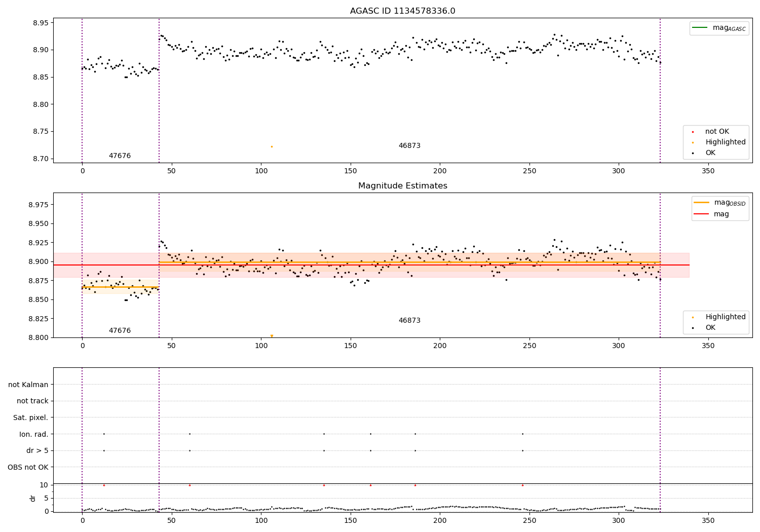Click label 47676 in the Magnitude Estimates plot
Image resolution: width=760 pixels, height=532 pixels.
point(120,331)
